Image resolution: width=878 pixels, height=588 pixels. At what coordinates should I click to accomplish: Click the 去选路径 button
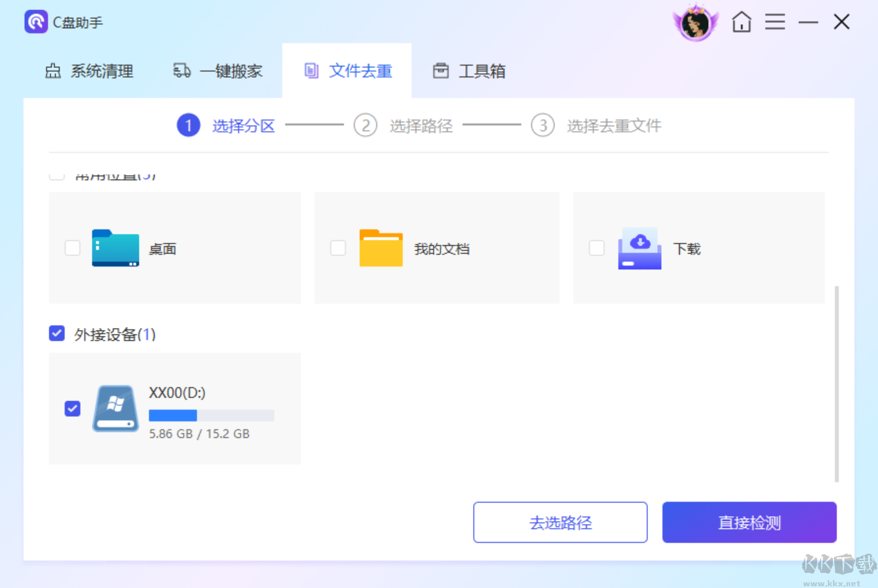(x=560, y=522)
